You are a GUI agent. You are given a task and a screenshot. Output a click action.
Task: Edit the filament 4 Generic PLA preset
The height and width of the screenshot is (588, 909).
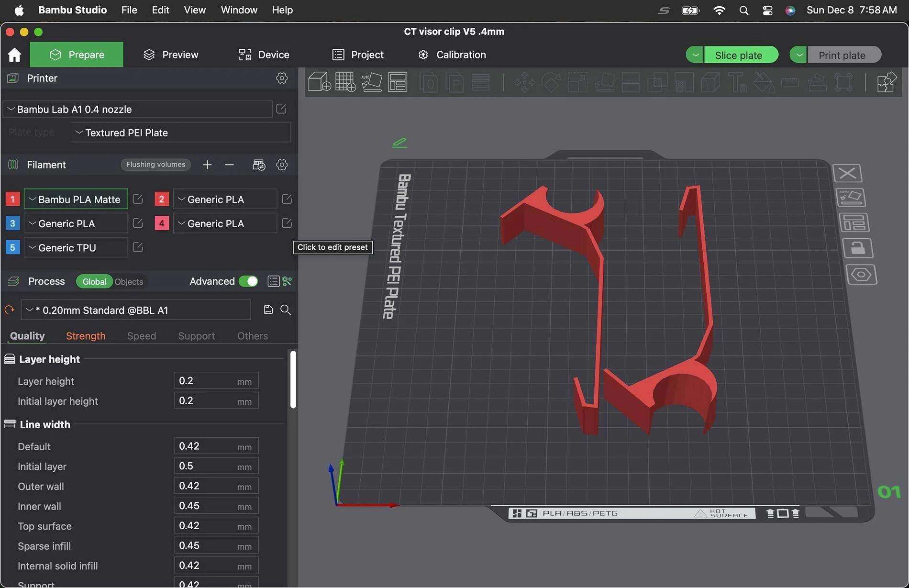coord(287,223)
